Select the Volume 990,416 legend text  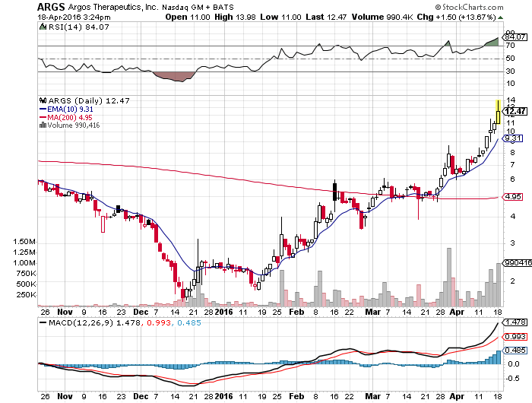(x=74, y=125)
